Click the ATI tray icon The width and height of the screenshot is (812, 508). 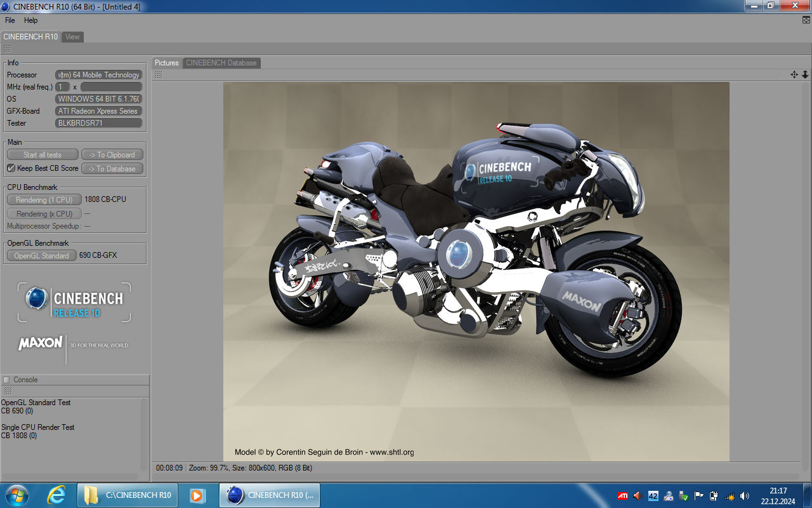(623, 496)
